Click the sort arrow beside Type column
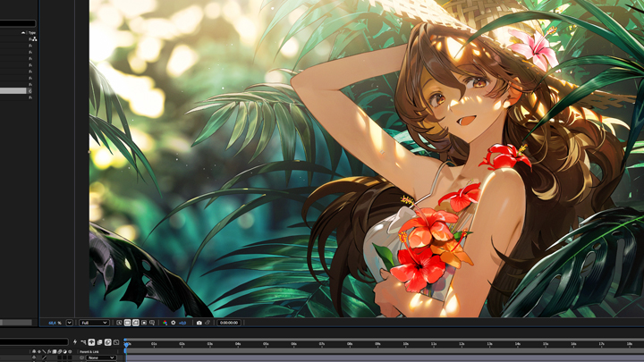This screenshot has height=362, width=644. click(x=23, y=33)
